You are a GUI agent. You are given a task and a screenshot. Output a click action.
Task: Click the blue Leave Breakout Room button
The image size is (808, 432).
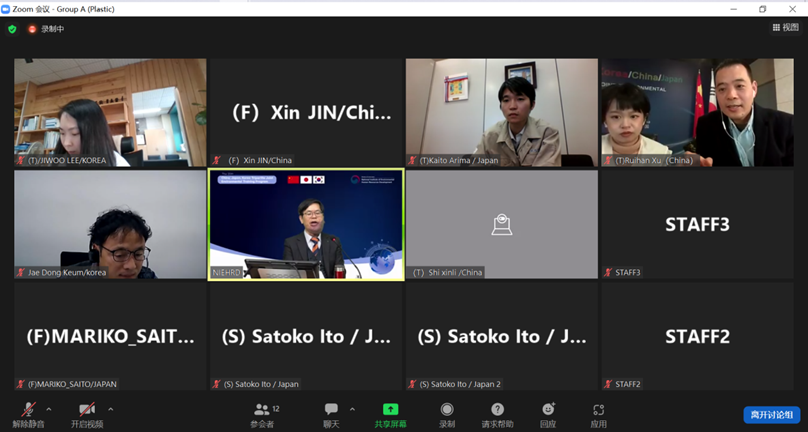pos(772,414)
